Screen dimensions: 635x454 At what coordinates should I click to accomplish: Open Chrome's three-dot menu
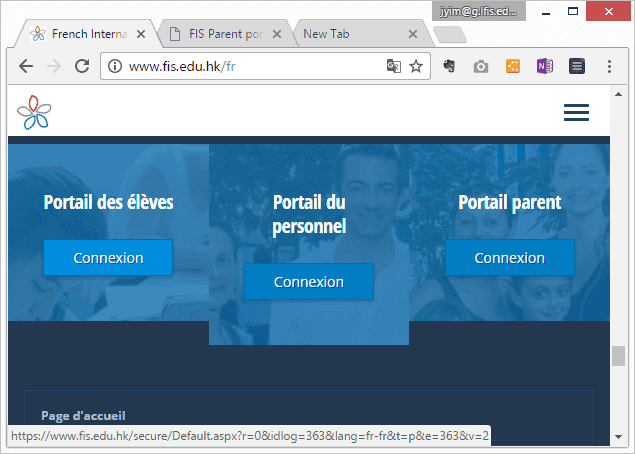click(609, 67)
